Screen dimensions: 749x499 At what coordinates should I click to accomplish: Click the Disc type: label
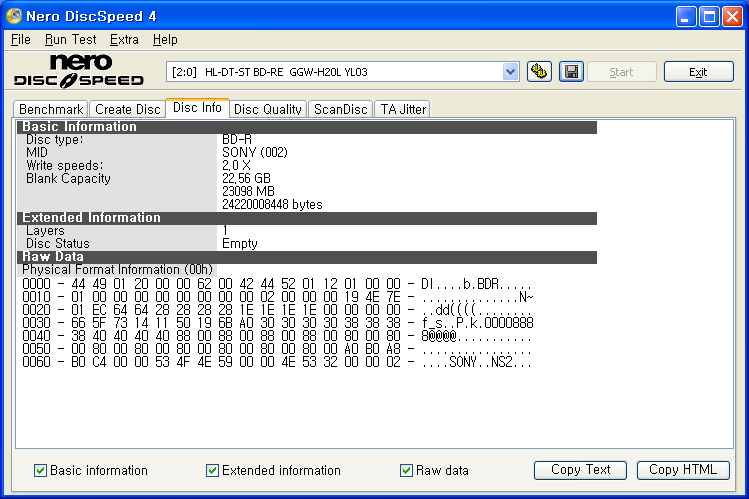(x=54, y=139)
